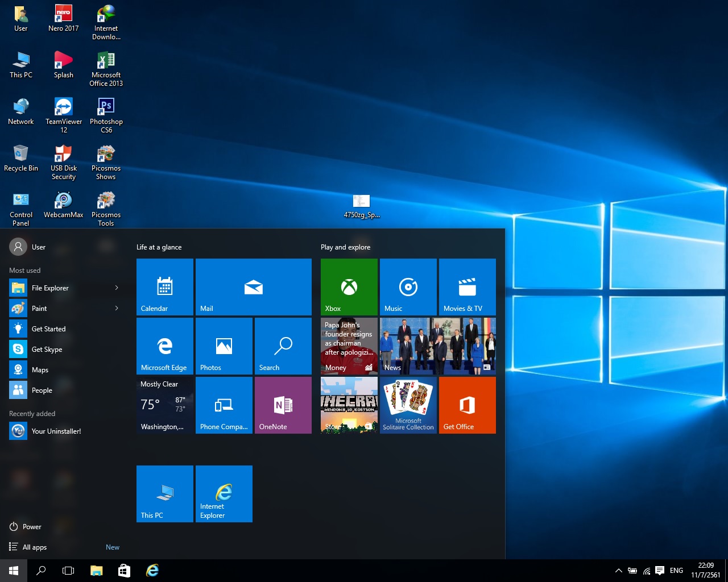
Task: Click the User account at start menu top
Action: pos(27,247)
